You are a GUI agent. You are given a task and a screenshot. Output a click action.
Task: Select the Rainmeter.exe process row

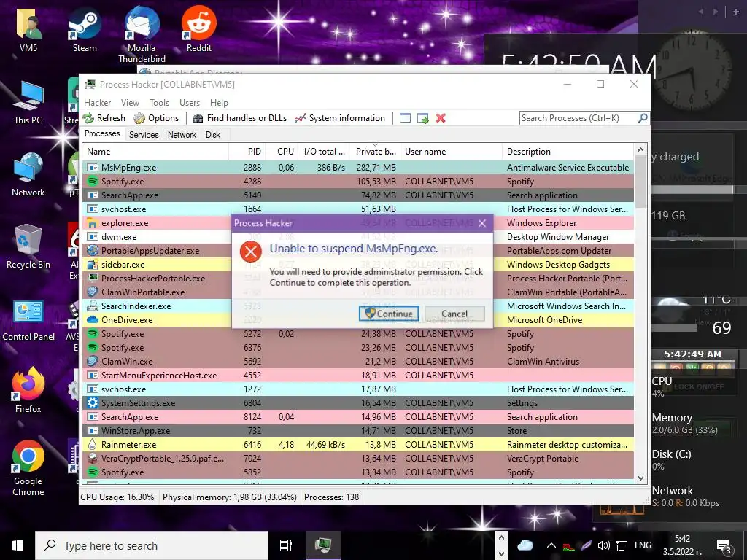358,444
